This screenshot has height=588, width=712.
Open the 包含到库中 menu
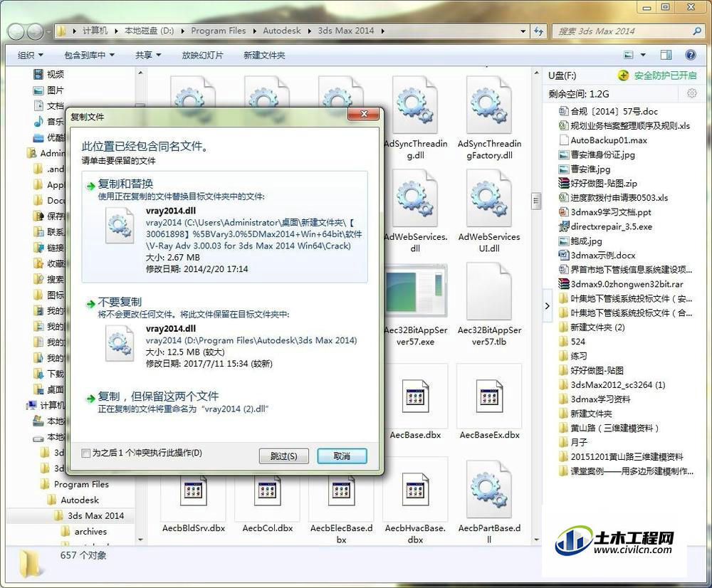(89, 55)
